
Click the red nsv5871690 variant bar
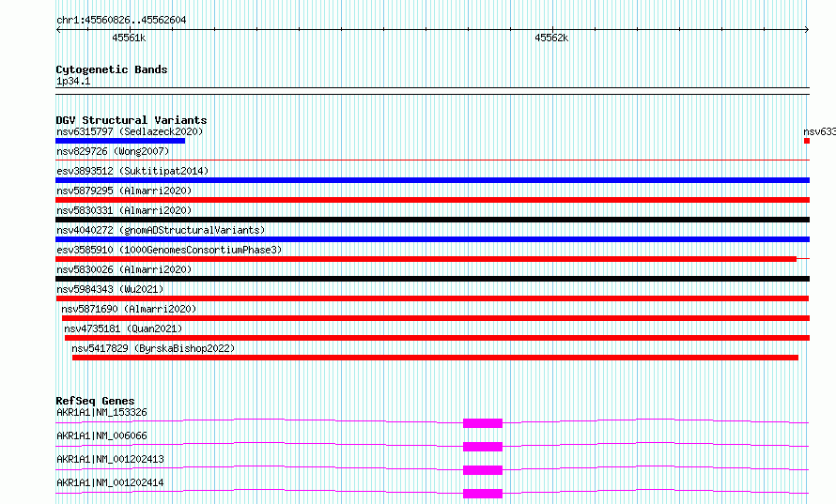[436, 318]
